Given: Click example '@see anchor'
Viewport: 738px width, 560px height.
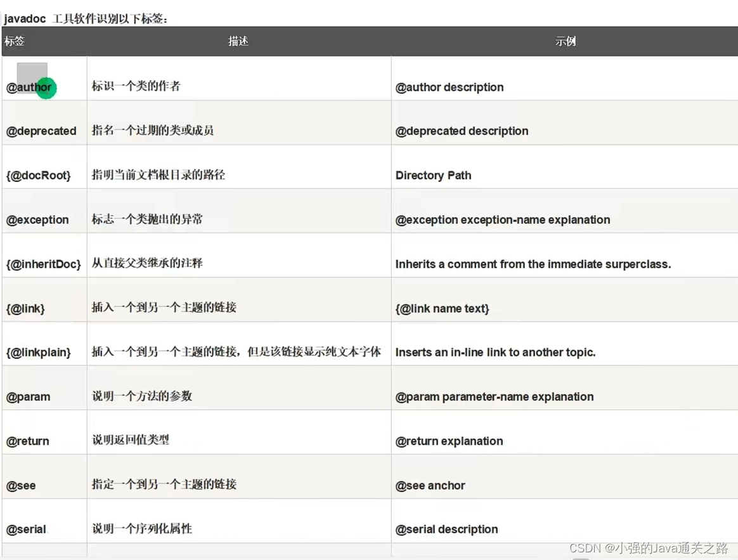Looking at the screenshot, I should pos(430,485).
